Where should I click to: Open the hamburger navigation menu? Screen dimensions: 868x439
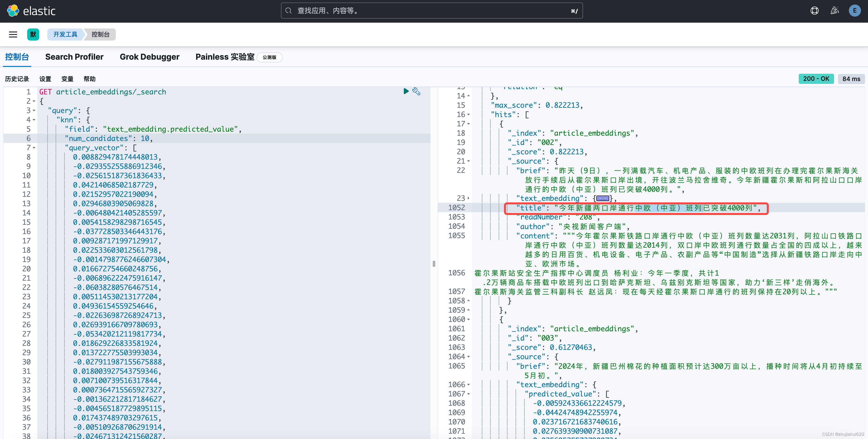click(13, 34)
